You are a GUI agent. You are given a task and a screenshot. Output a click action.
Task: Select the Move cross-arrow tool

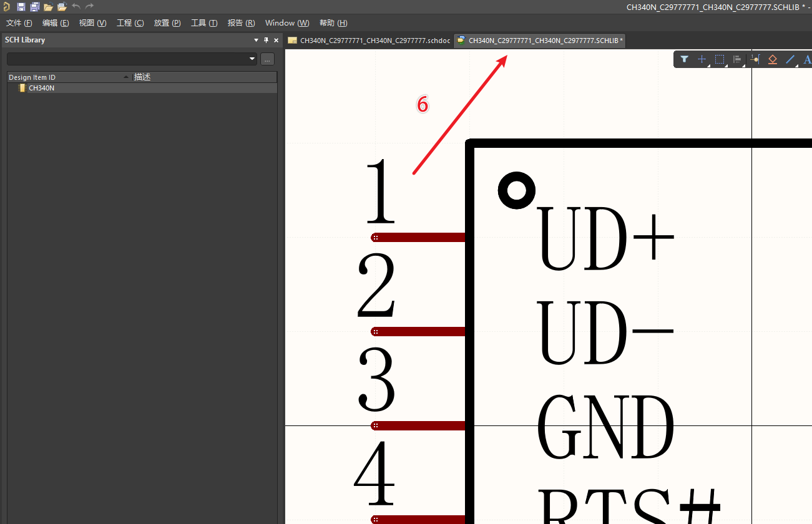click(702, 59)
